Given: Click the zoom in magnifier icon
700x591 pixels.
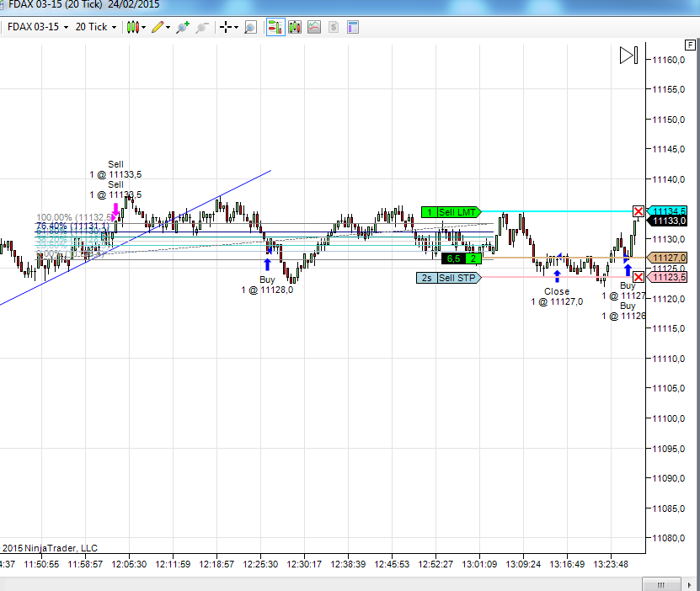Looking at the screenshot, I should point(183,27).
